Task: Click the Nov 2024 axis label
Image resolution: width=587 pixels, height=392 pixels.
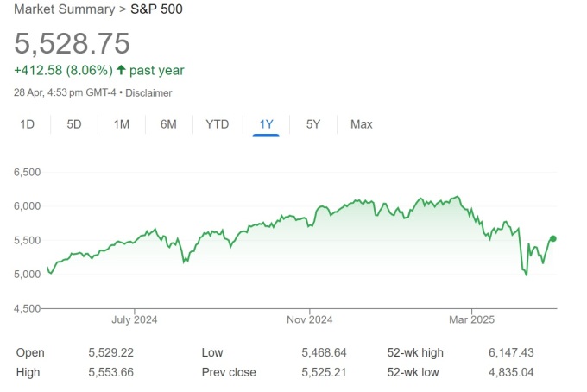Action: 309,320
